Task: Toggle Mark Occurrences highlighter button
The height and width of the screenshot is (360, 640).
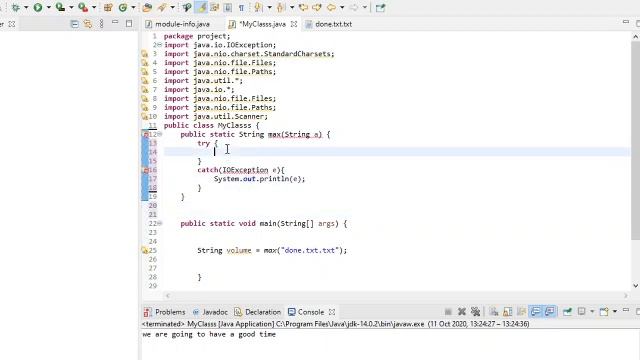Action: click(x=201, y=7)
